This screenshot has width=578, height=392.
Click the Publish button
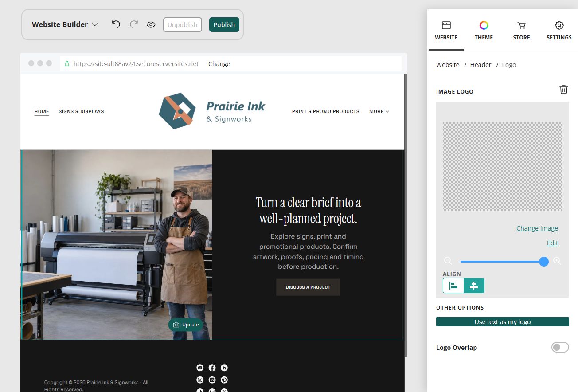point(224,25)
